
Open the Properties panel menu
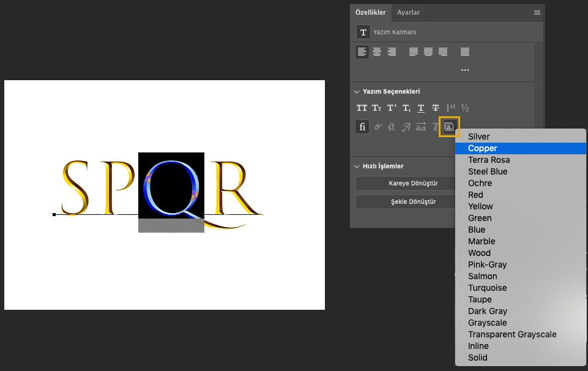(537, 12)
